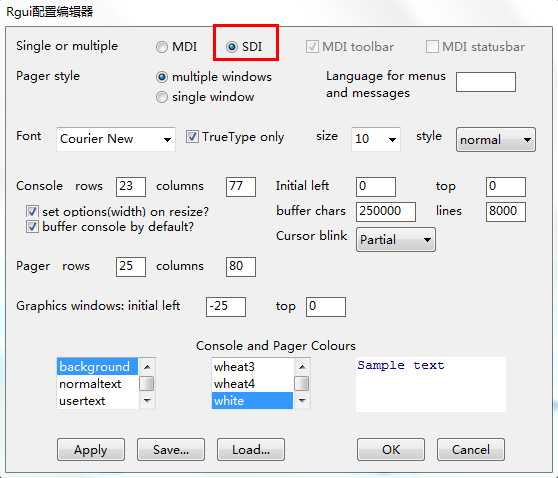Image resolution: width=558 pixels, height=478 pixels.
Task: Click the Load... button
Action: 251,450
